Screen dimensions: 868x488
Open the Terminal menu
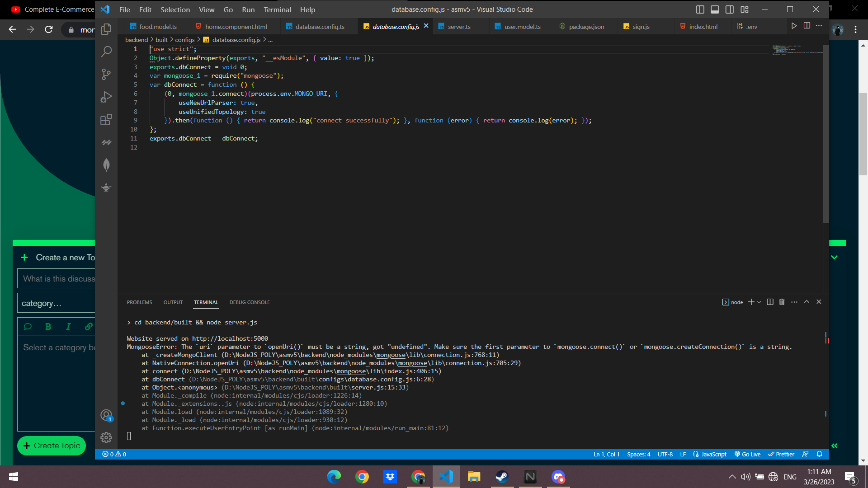tap(277, 9)
